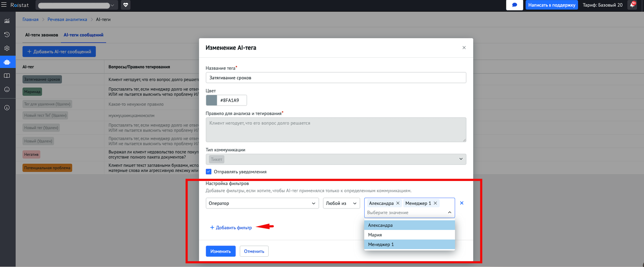644x267 pixels.
Task: Click the Изменить button
Action: coord(221,251)
